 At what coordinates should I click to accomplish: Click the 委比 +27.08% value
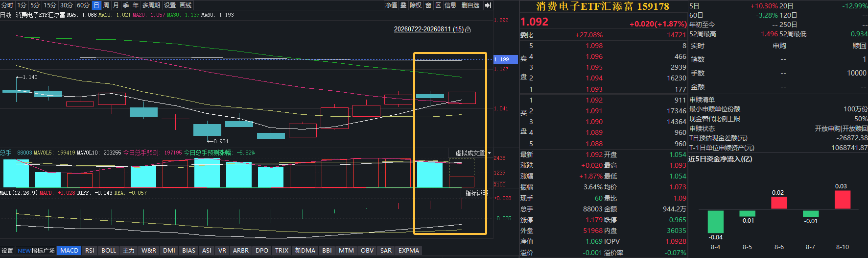click(589, 35)
